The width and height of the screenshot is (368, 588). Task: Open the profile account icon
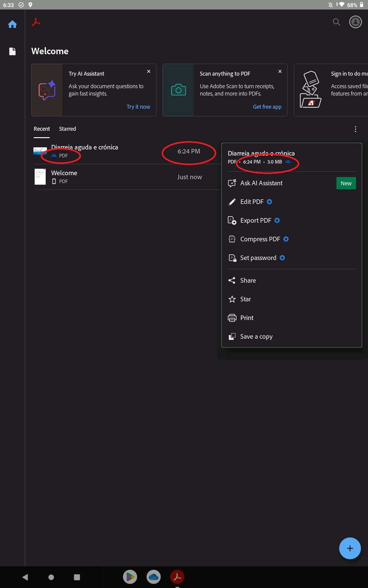[355, 22]
